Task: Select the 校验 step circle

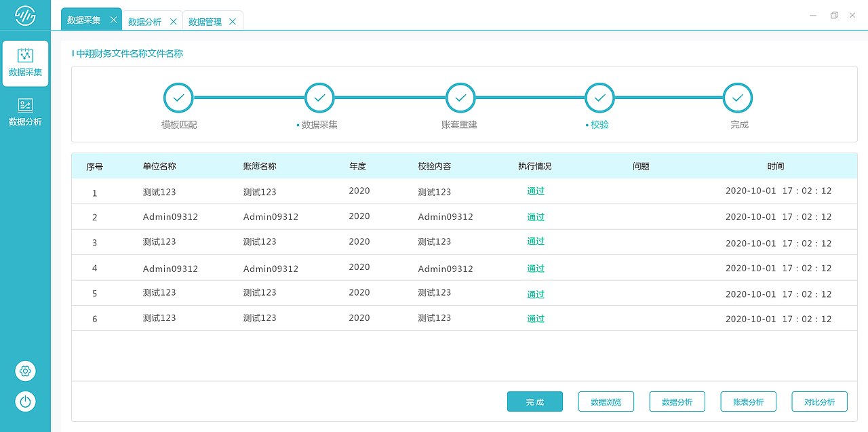Action: (x=599, y=98)
